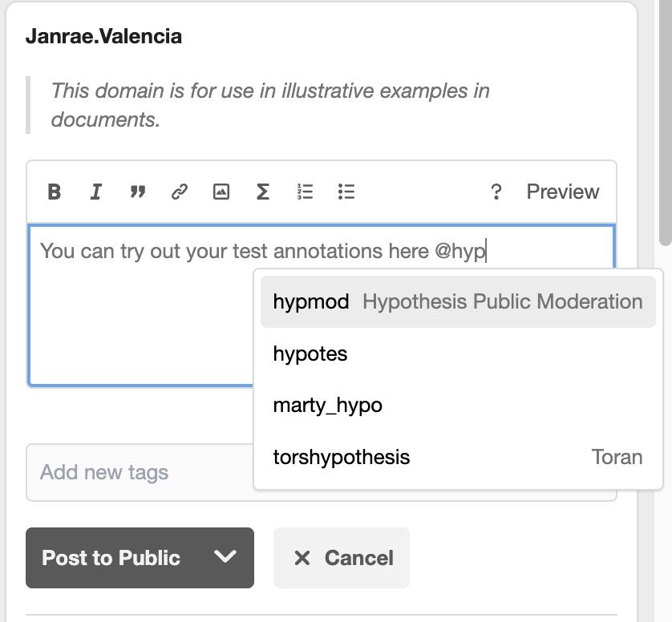Viewport: 672px width, 622px height.
Task: Apply italic formatting to the annotation text
Action: pyautogui.click(x=96, y=192)
